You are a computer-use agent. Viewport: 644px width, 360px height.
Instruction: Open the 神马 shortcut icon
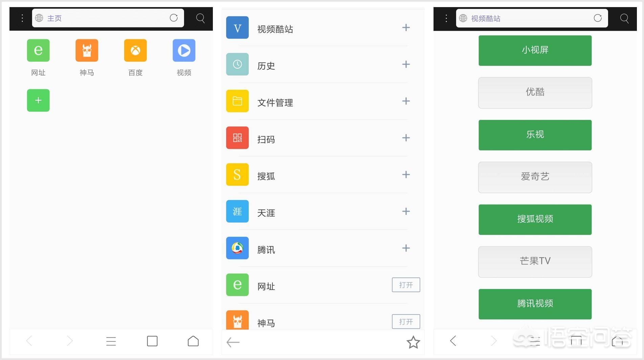pyautogui.click(x=87, y=51)
